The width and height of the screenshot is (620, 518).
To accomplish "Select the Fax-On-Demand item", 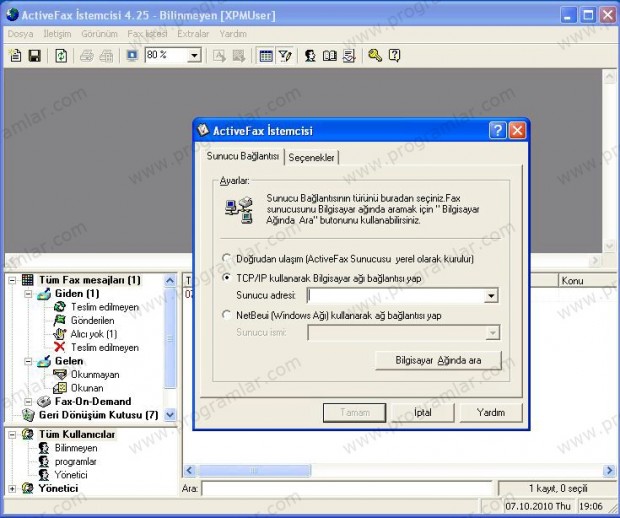I will coord(93,401).
